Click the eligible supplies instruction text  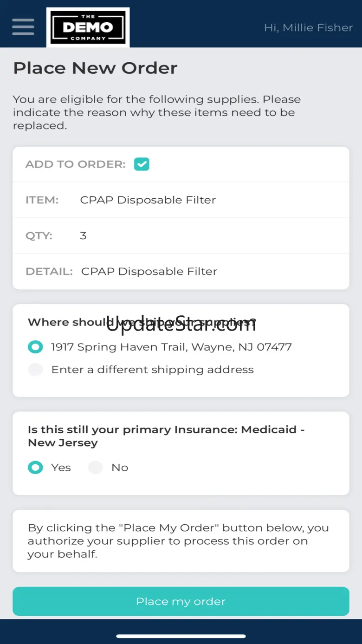click(x=157, y=112)
